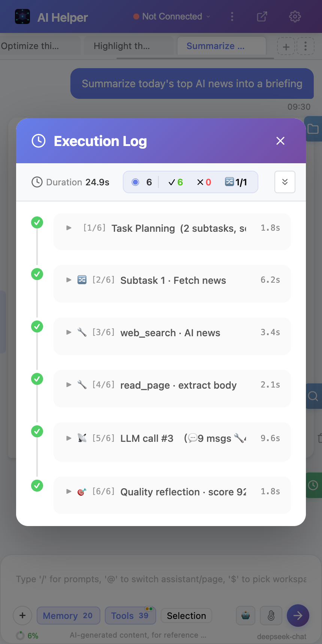Toggle the Tools 39 button
The width and height of the screenshot is (322, 644).
point(130,616)
